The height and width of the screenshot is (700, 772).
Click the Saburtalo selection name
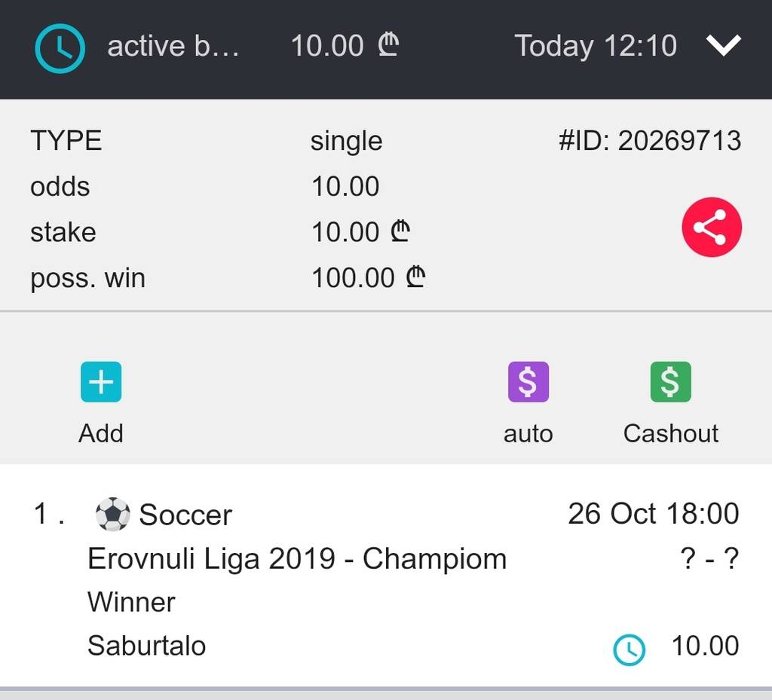pos(146,646)
